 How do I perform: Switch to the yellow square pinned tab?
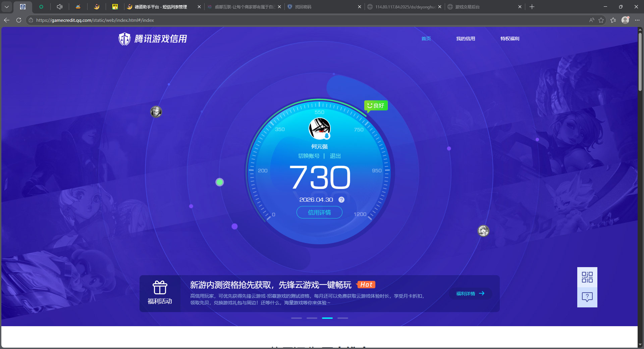point(115,7)
